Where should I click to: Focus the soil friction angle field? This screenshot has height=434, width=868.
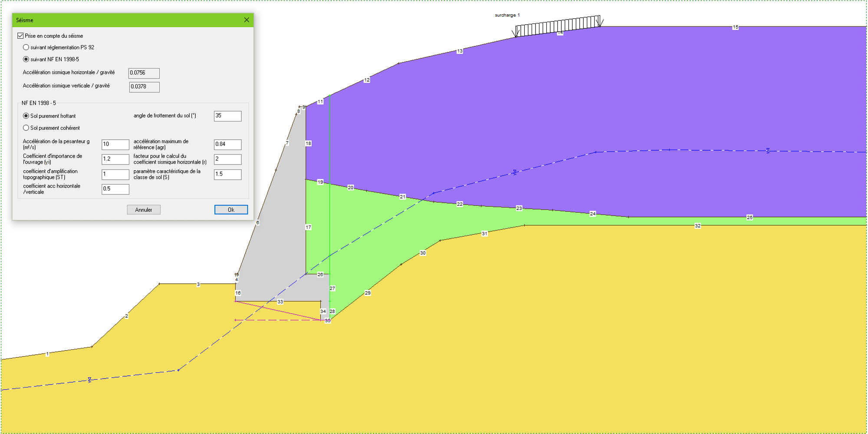coord(227,116)
